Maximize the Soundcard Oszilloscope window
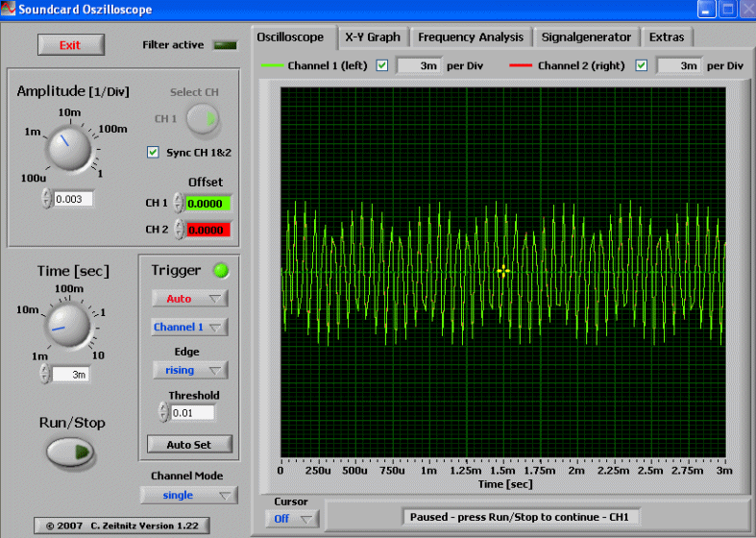The image size is (756, 538). pyautogui.click(x=727, y=10)
